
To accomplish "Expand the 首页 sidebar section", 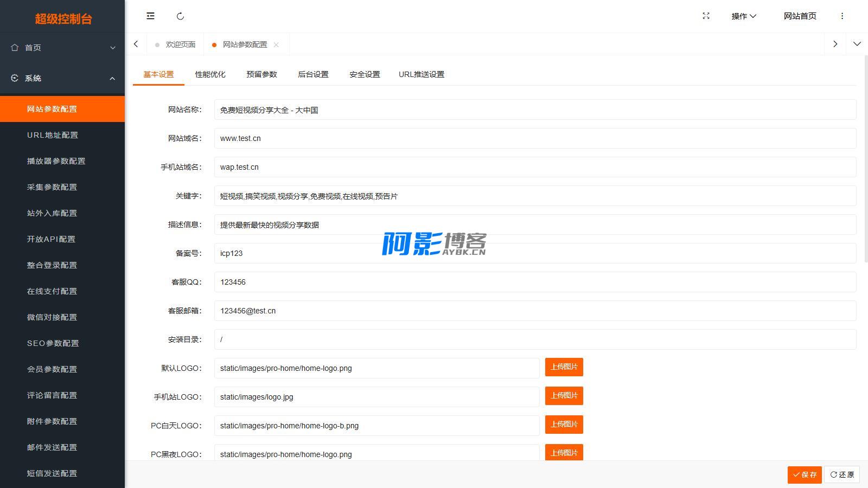I will (112, 48).
